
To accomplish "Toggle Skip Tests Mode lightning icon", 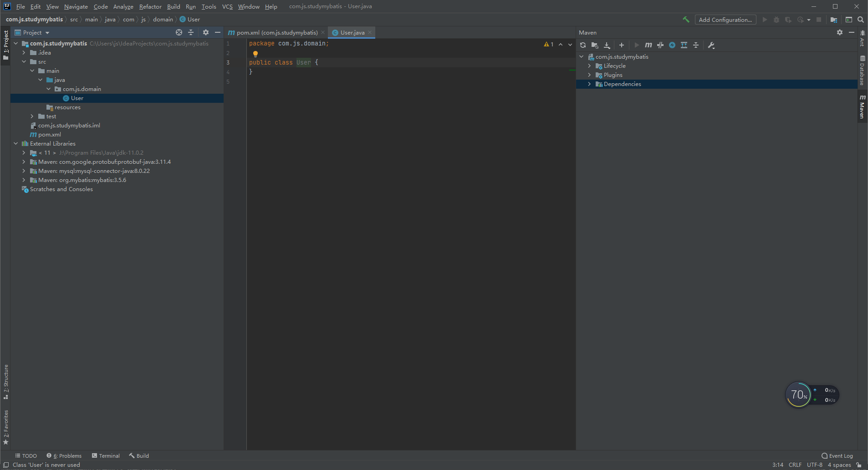I will (x=672, y=45).
